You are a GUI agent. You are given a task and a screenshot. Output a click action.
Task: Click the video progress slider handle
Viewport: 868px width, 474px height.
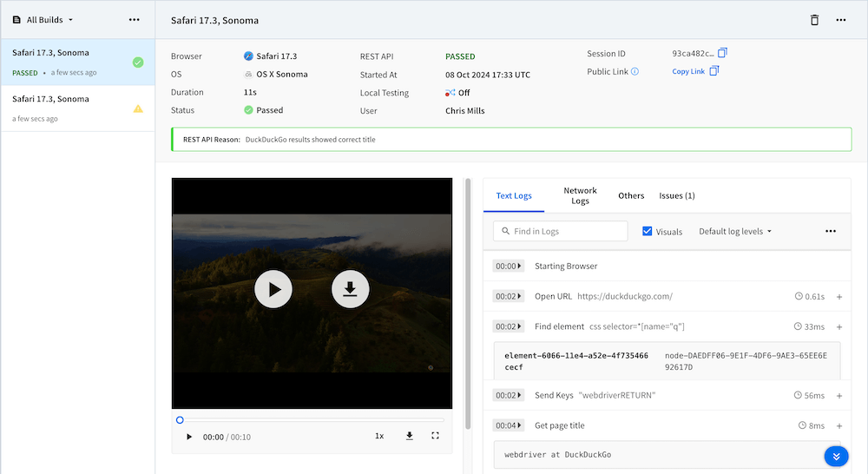(180, 420)
